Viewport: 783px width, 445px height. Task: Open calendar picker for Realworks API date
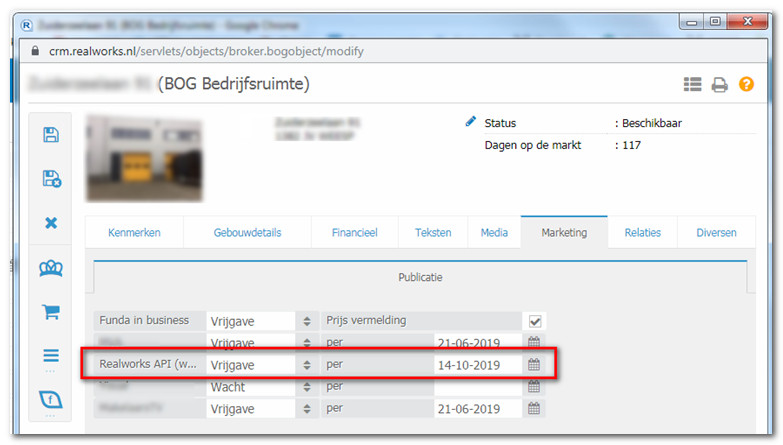(x=534, y=365)
